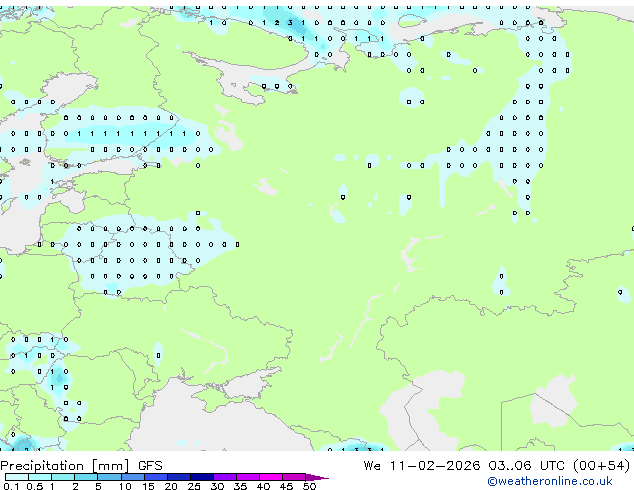Click the 0.5–1 mm legend color box
The width and height of the screenshot is (634, 490).
tap(40, 477)
